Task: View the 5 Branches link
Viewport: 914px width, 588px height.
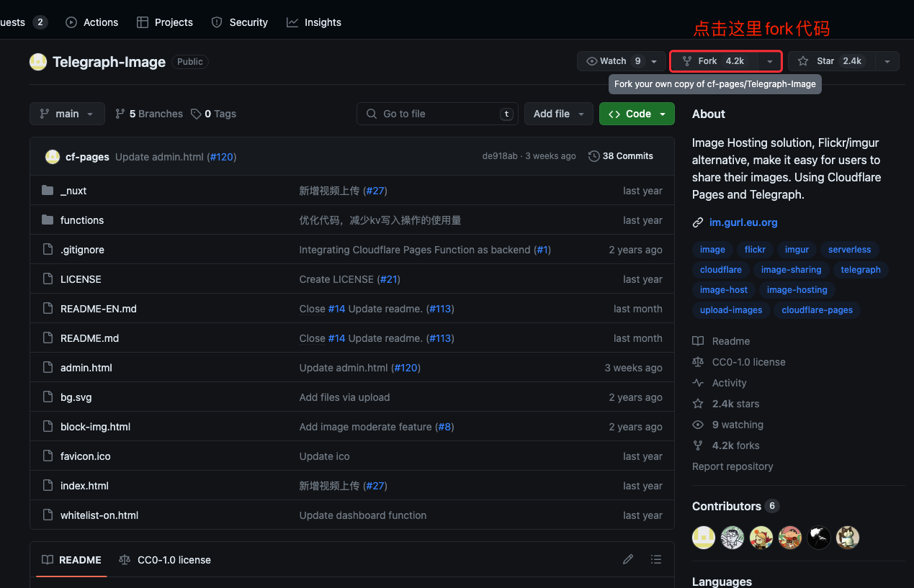Action: pyautogui.click(x=149, y=114)
